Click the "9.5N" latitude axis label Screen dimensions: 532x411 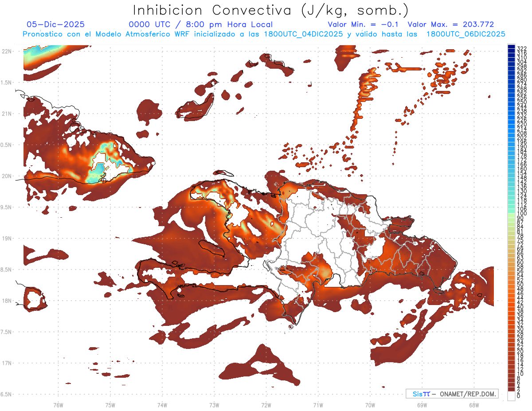7,207
